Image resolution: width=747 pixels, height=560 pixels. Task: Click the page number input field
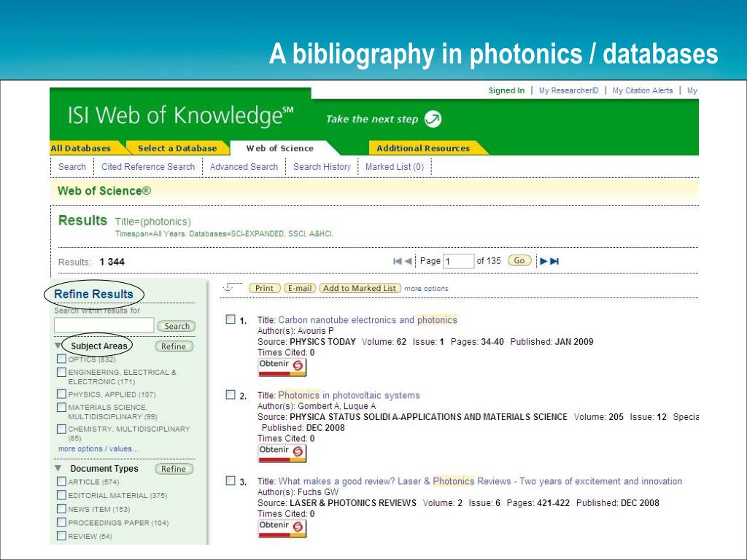click(458, 261)
